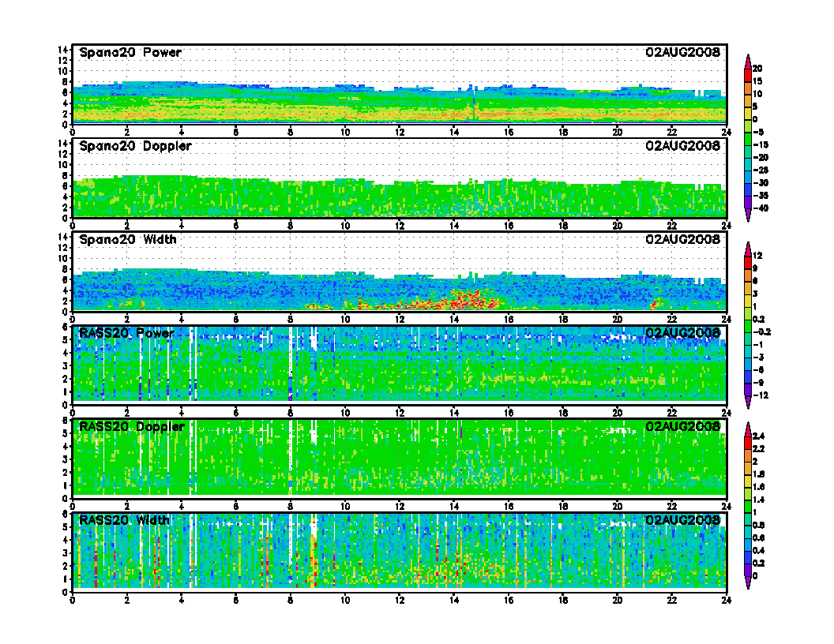Click the '-12' label on the middle colorbar

[x=760, y=395]
